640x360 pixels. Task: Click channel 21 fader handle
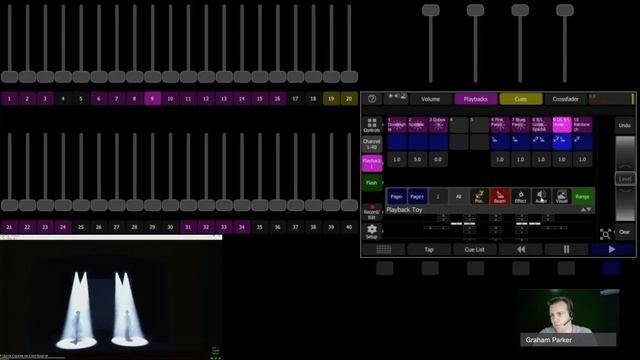pyautogui.click(x=9, y=205)
